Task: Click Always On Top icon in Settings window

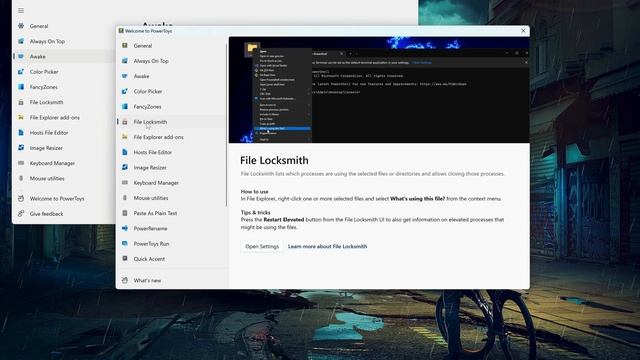Action: [21, 41]
